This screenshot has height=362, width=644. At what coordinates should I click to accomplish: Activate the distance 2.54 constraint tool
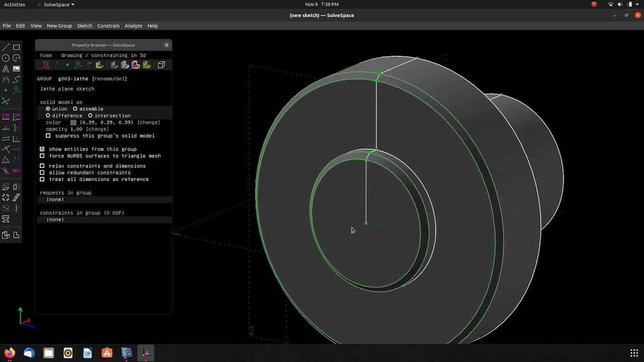click(x=6, y=117)
